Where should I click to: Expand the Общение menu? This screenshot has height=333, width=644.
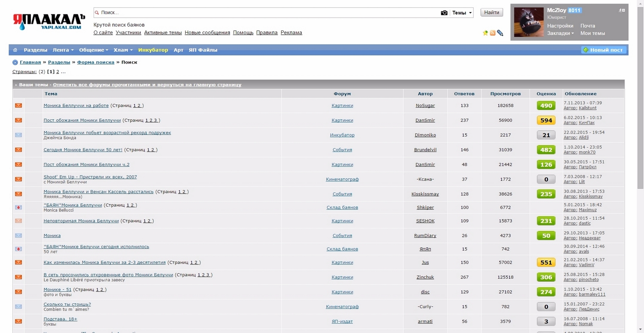94,50
